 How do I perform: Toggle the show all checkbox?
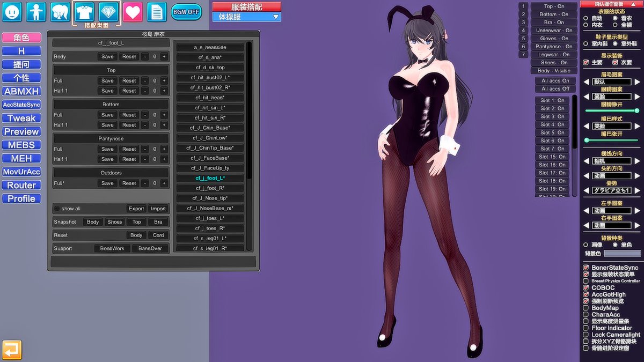pos(57,209)
